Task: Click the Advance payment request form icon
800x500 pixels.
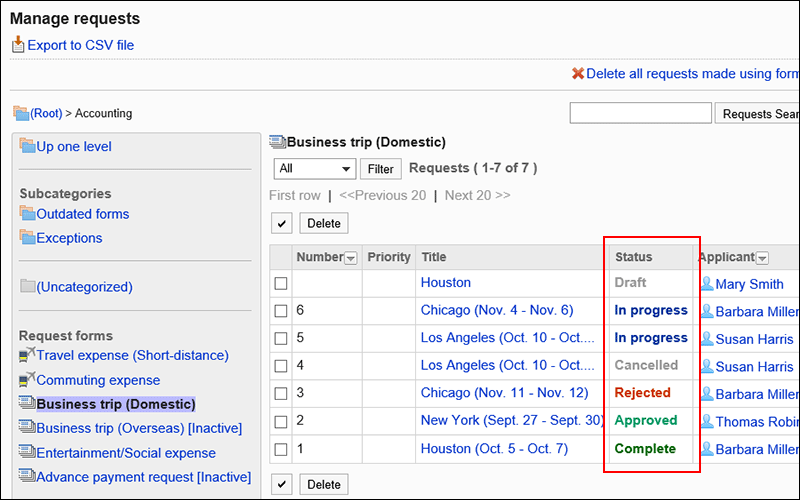Action: (x=27, y=476)
